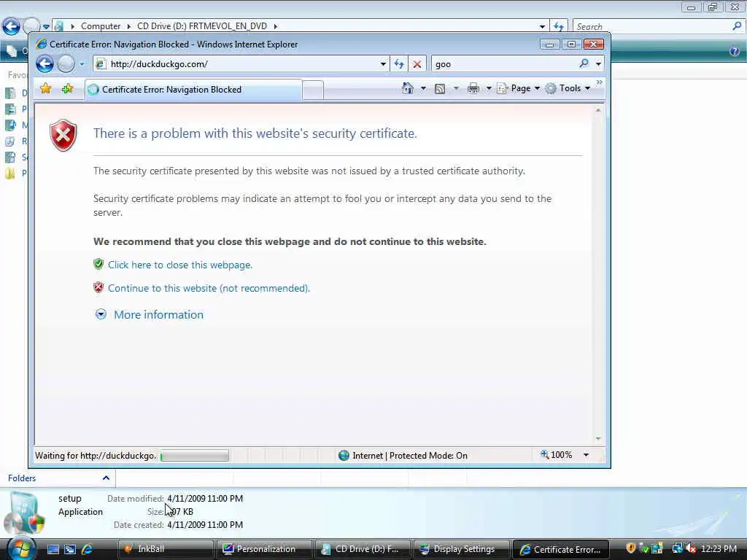Switch to InkBall taskbar button

166,549
